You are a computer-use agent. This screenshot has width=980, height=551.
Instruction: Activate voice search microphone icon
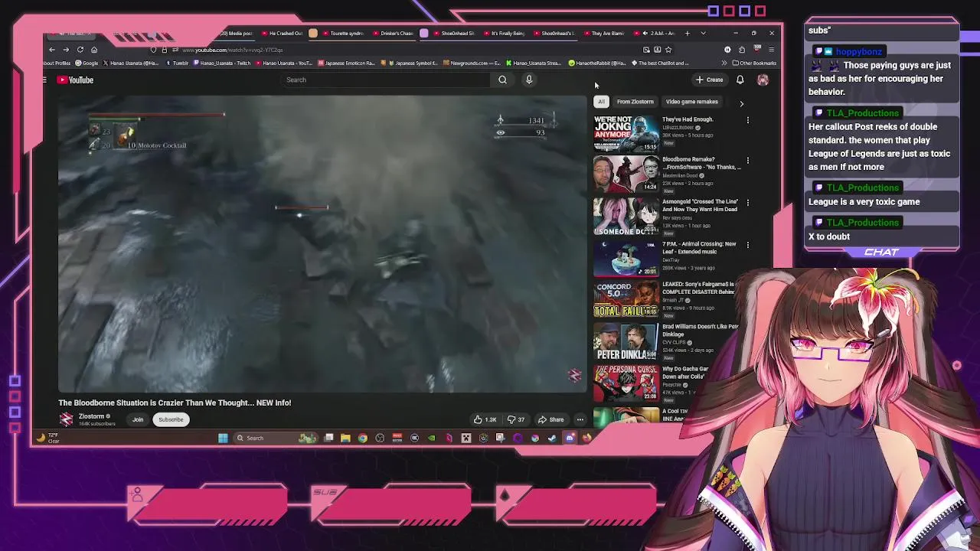(x=528, y=80)
